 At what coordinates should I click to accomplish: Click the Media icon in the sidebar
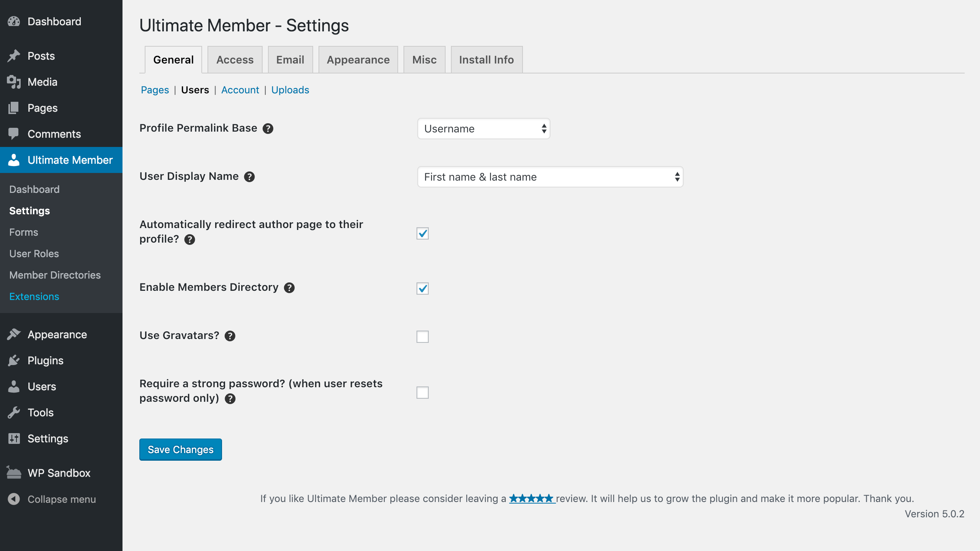[x=14, y=82]
